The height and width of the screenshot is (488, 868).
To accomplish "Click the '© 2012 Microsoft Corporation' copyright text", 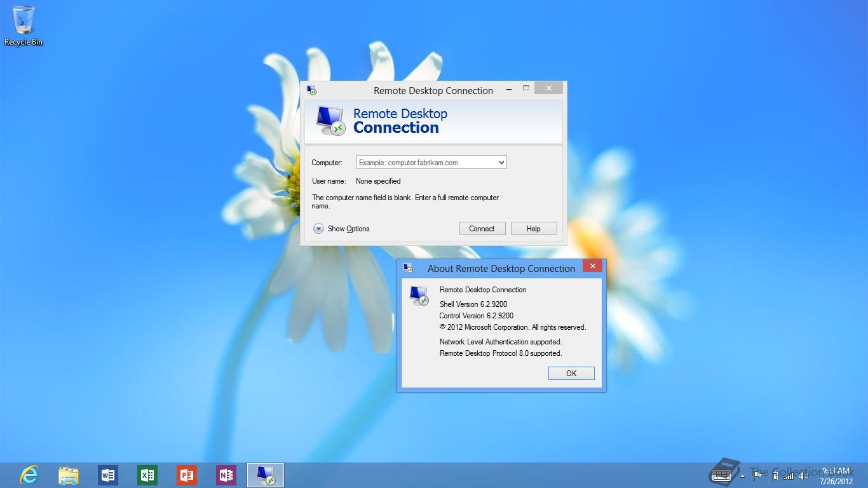I will pos(484,327).
